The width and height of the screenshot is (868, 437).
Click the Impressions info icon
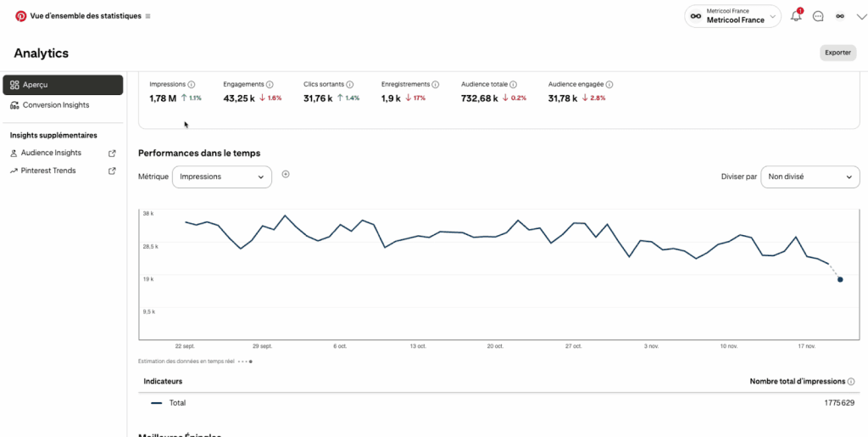[192, 85]
